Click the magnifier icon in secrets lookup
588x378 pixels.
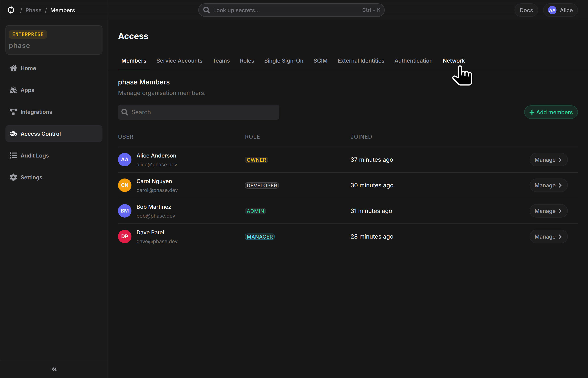pos(206,10)
